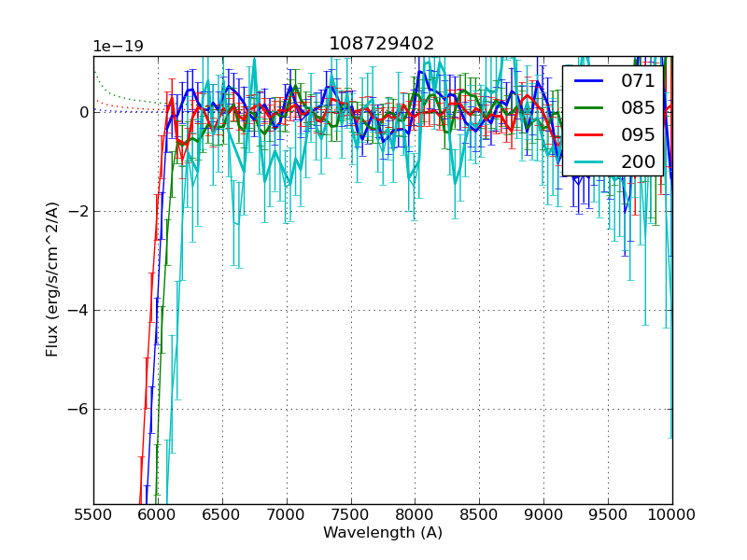Image resolution: width=747 pixels, height=560 pixels.
Task: Click the −6 y-axis tick label
Action: coord(79,409)
